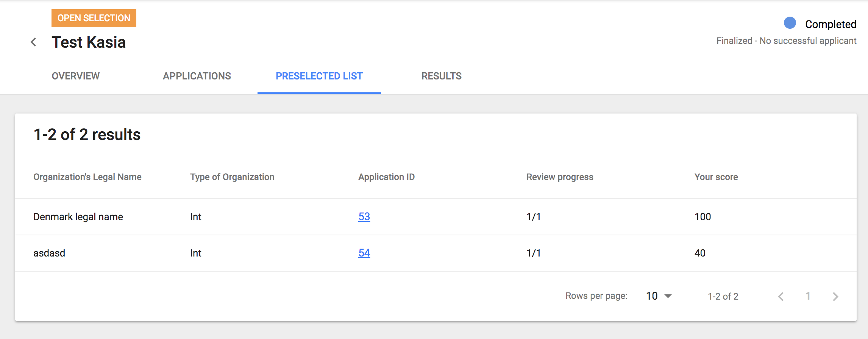
Task: Click the Type of Organization header
Action: click(232, 177)
